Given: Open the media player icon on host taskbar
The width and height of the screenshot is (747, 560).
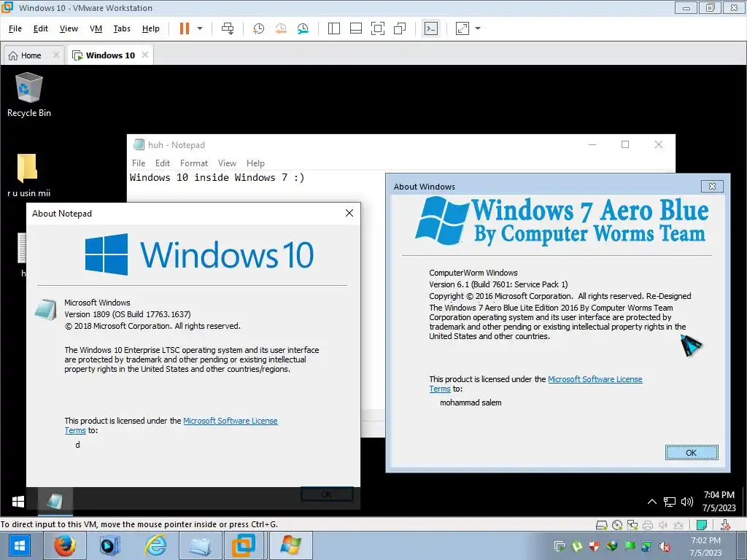Looking at the screenshot, I should pyautogui.click(x=109, y=545).
